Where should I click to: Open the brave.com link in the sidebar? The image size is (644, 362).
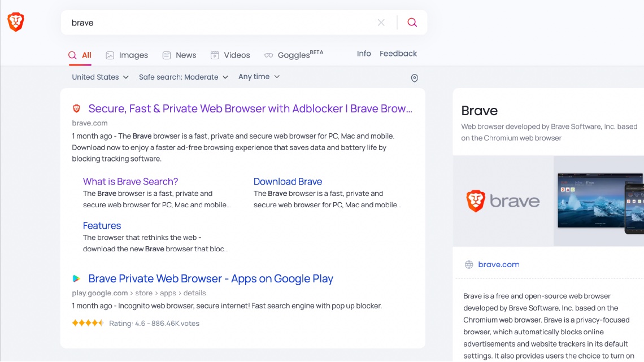coord(499,264)
